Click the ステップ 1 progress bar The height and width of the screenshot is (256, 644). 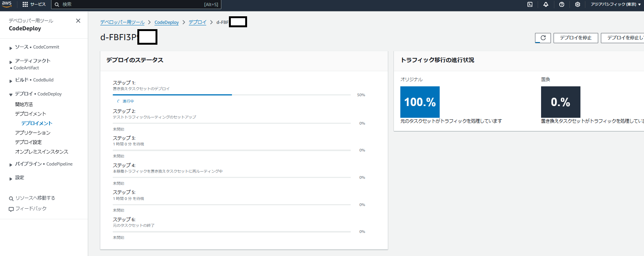pyautogui.click(x=232, y=95)
